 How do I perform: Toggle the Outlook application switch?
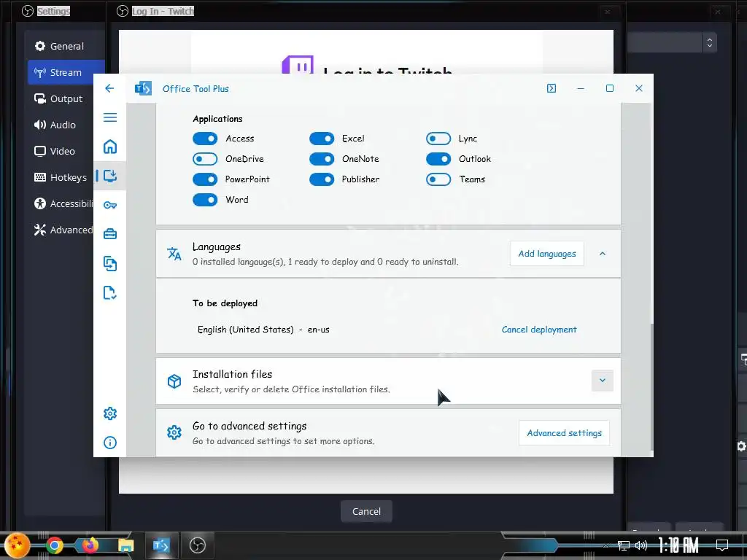pyautogui.click(x=438, y=159)
